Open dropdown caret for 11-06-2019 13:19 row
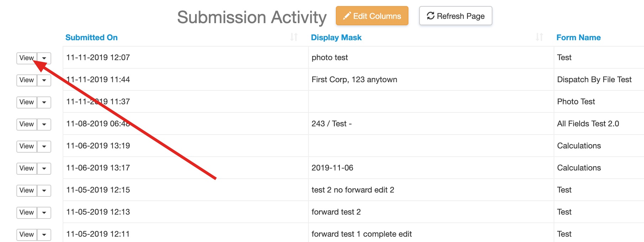The image size is (644, 242). (x=44, y=146)
